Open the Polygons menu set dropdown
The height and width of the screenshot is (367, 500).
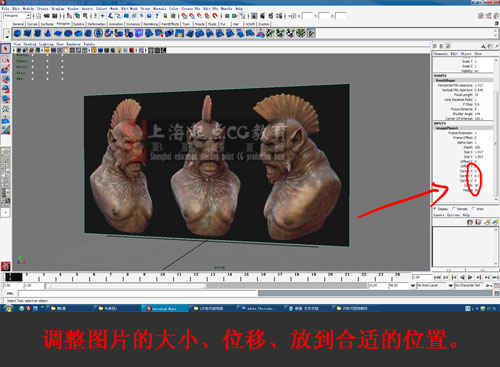17,16
